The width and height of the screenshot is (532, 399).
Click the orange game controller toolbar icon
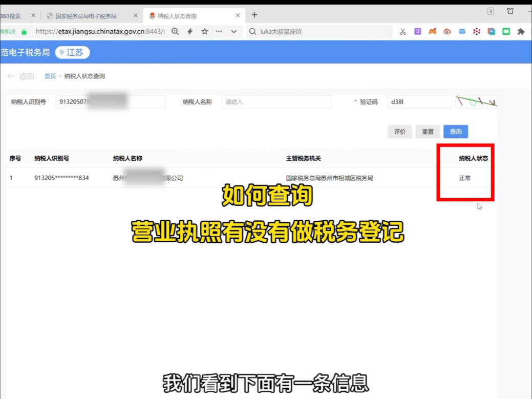click(x=432, y=31)
